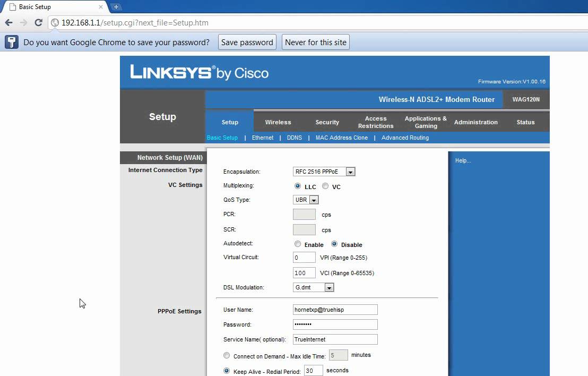View the Status tab
The height and width of the screenshot is (376, 588).
(x=525, y=122)
